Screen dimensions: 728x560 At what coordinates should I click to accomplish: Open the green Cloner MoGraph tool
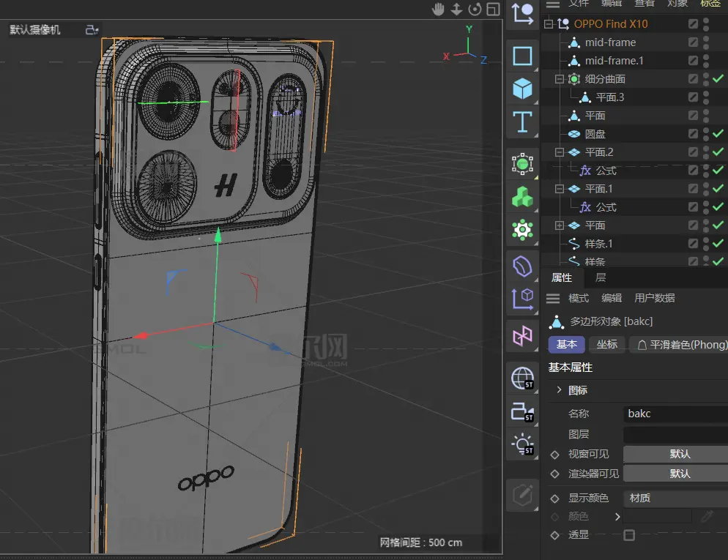tap(522, 197)
